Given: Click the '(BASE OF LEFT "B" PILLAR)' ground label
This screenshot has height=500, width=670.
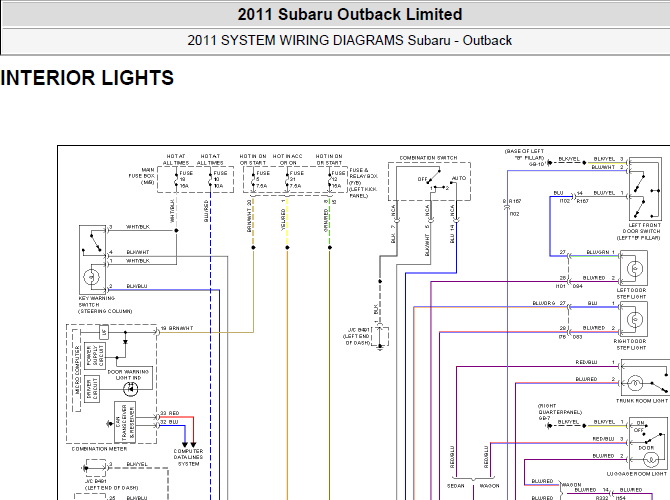Looking at the screenshot, I should click(524, 157).
